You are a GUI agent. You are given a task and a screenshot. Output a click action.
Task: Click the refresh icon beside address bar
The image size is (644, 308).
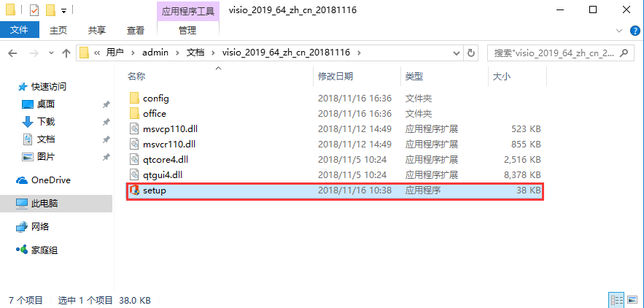(x=471, y=53)
